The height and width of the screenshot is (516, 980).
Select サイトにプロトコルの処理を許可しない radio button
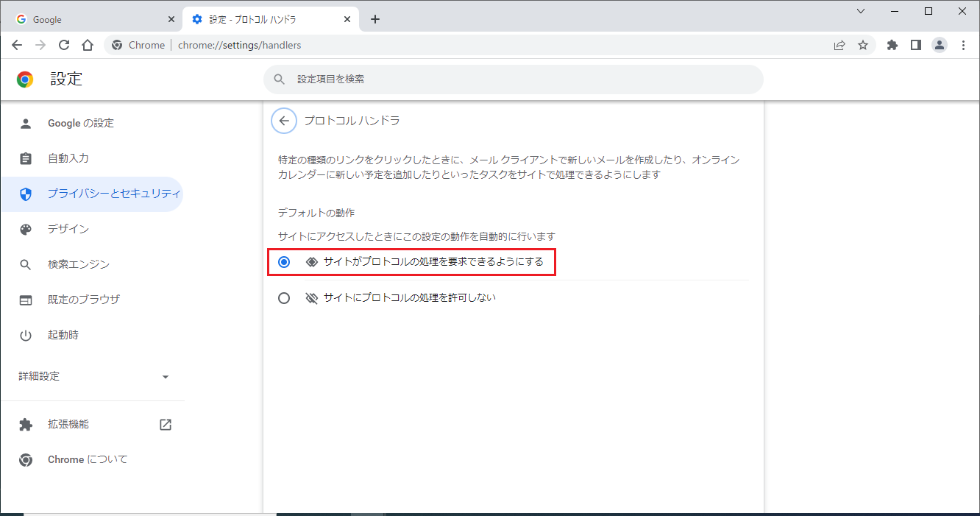284,298
